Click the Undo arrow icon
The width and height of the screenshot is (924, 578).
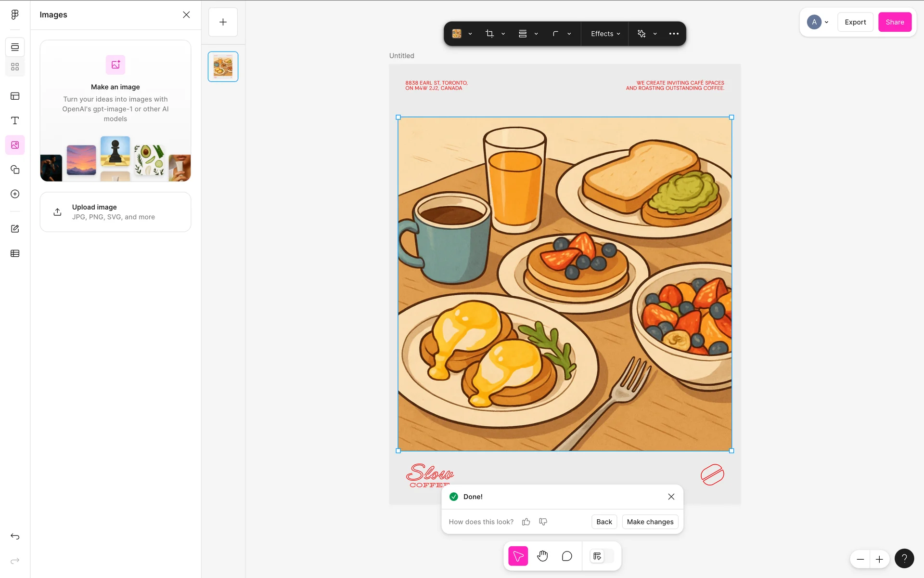tap(15, 537)
